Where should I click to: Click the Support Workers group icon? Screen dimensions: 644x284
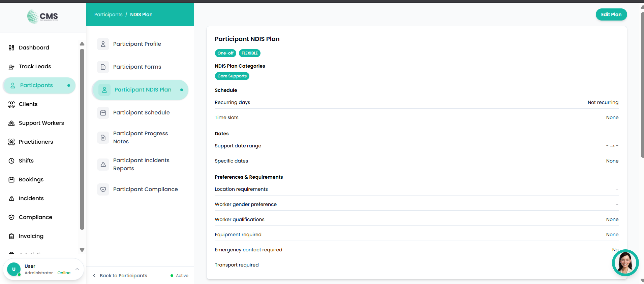click(11, 123)
